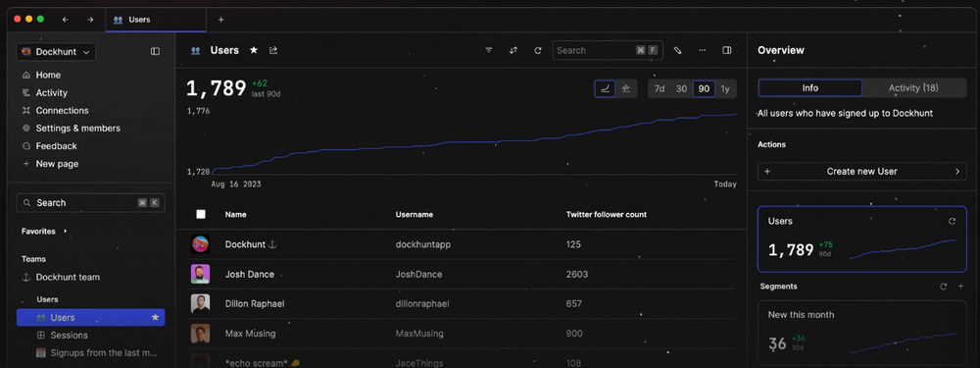Switch to the Activity (18) tab
This screenshot has width=980, height=368.
tap(913, 88)
